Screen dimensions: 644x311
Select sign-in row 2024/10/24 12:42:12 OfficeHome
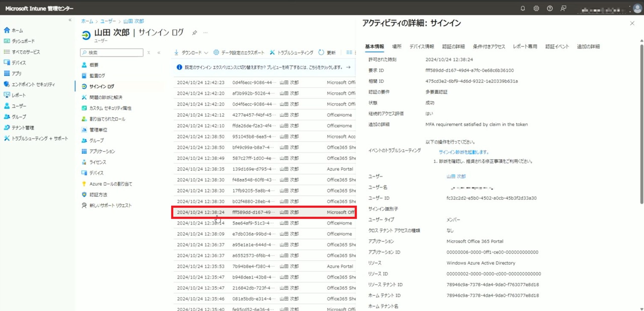(264, 115)
